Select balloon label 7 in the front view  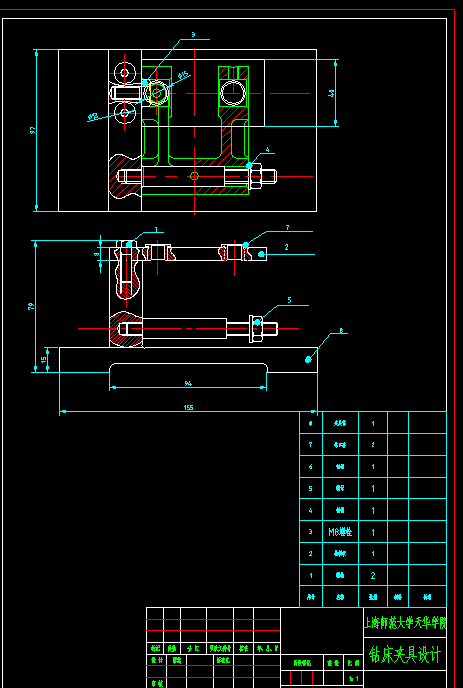[287, 227]
